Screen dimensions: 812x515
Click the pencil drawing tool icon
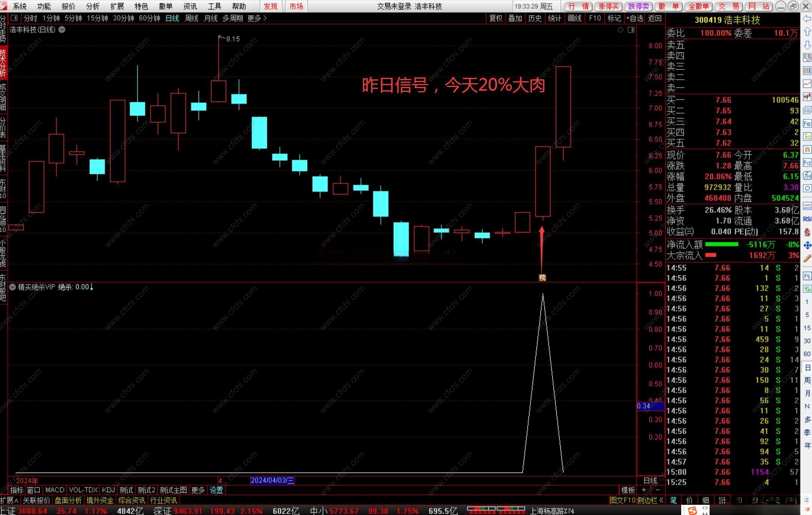807,258
